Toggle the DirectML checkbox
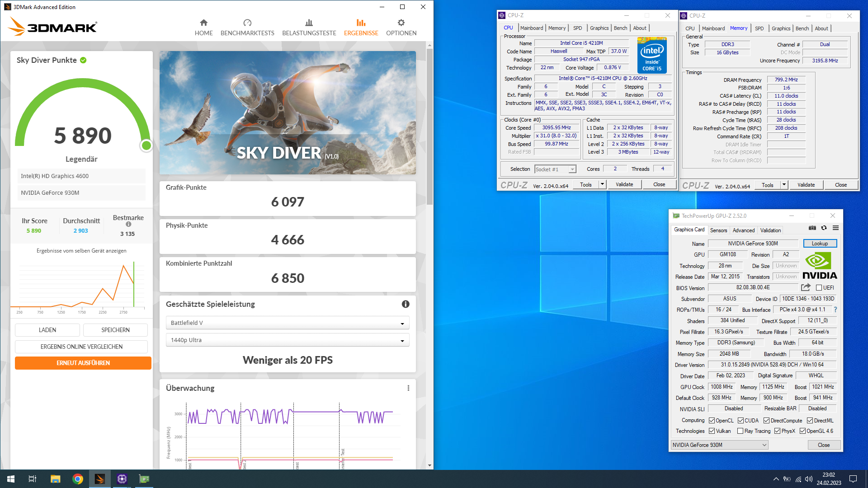This screenshot has width=868, height=488. (810, 421)
